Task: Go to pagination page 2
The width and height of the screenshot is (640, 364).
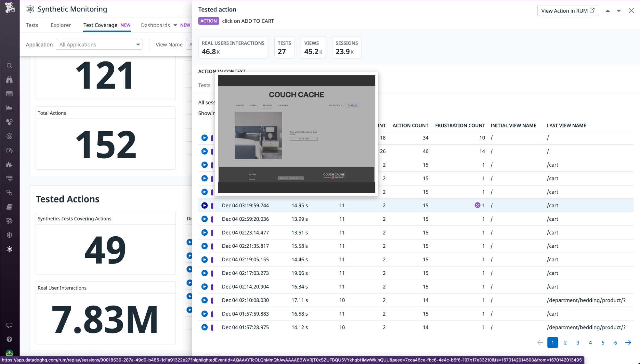Action: click(565, 342)
